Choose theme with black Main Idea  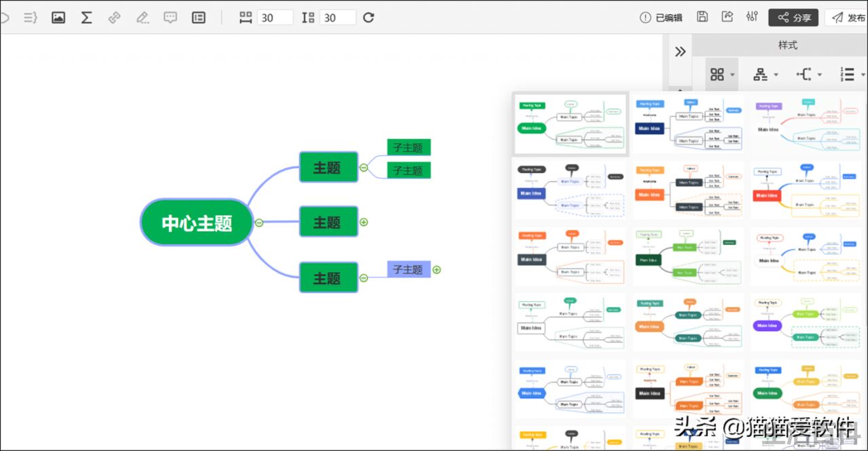(x=688, y=389)
